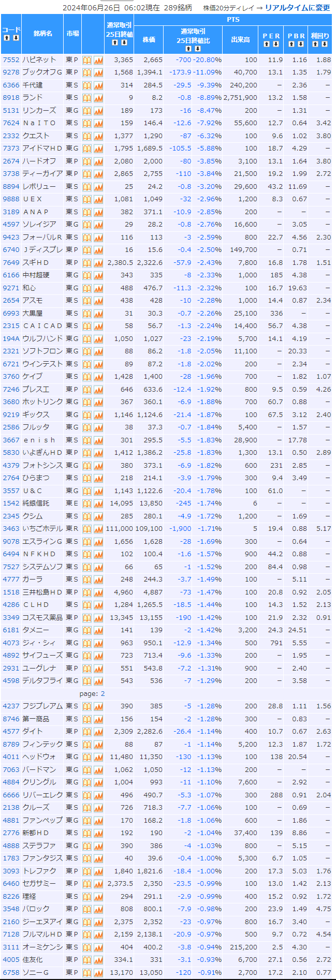Open book icon for コスモス薬品 row
The width and height of the screenshot is (336, 980).
[87, 618]
